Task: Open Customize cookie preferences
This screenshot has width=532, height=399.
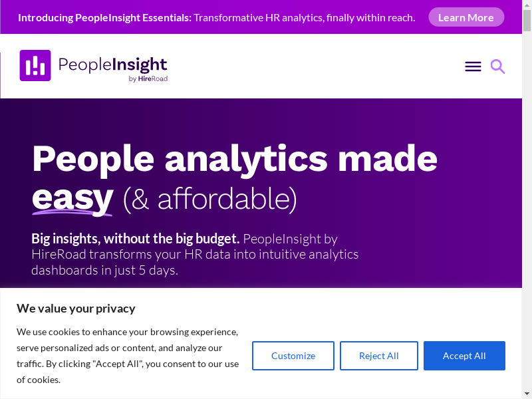Action: click(x=293, y=356)
